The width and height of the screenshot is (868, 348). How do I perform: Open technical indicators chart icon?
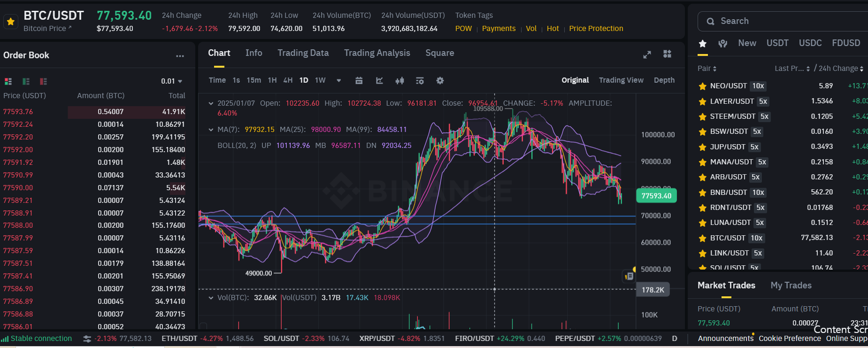click(x=379, y=81)
